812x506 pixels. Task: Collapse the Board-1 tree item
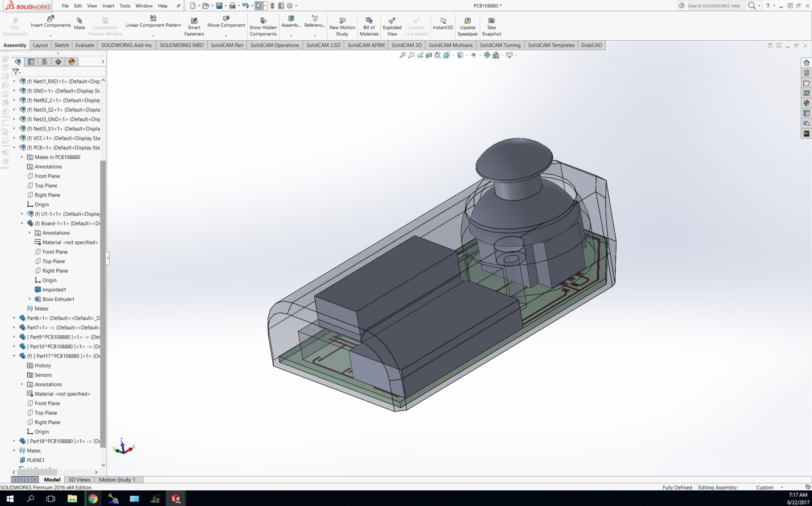[21, 223]
